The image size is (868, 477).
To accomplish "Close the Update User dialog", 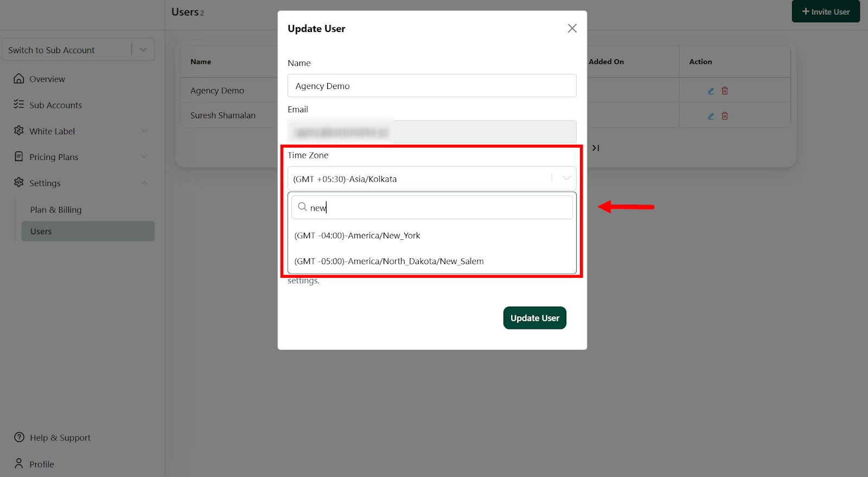I will click(572, 28).
